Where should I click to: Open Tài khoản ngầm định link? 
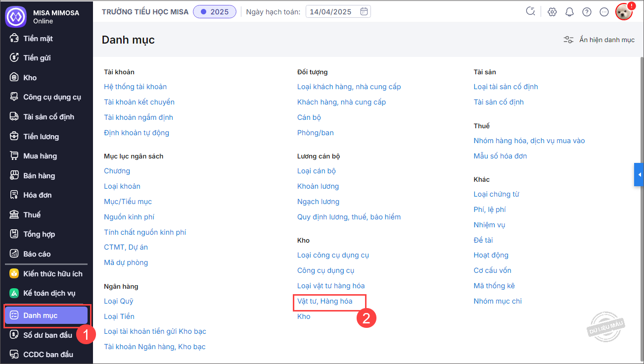tap(138, 117)
